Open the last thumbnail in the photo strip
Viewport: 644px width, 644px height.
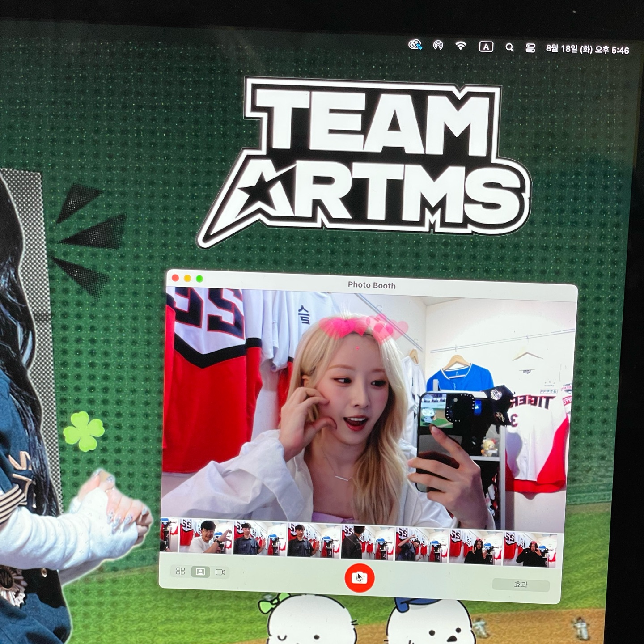pyautogui.click(x=530, y=549)
